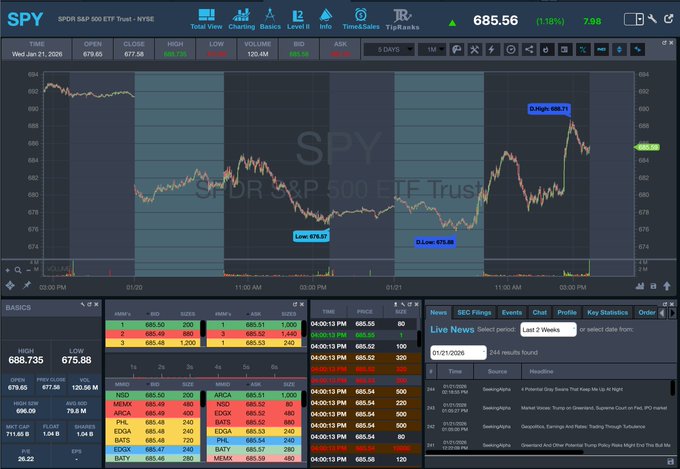Switch to the Key Statistics tab
This screenshot has width=680, height=469.
tap(607, 312)
